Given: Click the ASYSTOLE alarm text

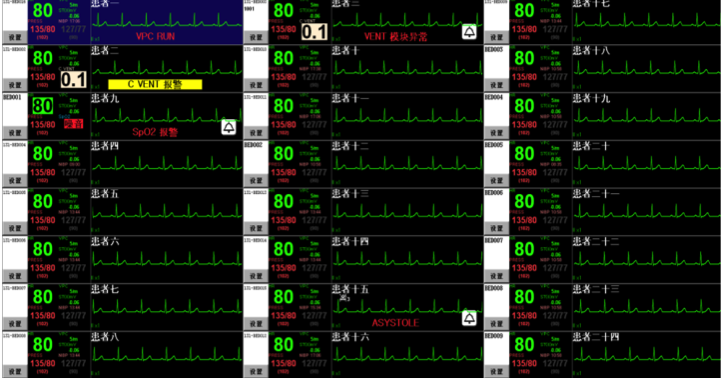Looking at the screenshot, I should [395, 323].
